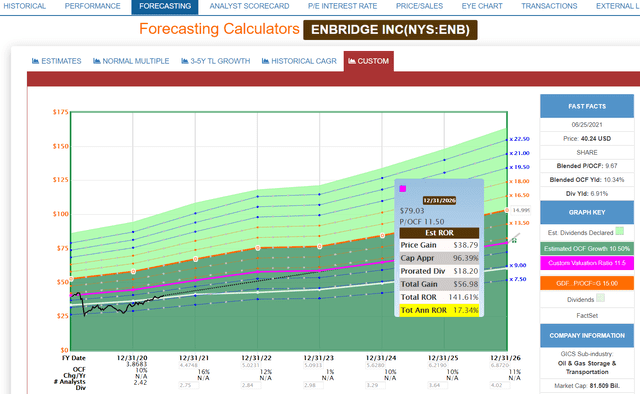Image resolution: width=640 pixels, height=394 pixels.
Task: Click the ENBRIDGE INC(NYS:ENB) ticker badge
Action: (x=390, y=30)
